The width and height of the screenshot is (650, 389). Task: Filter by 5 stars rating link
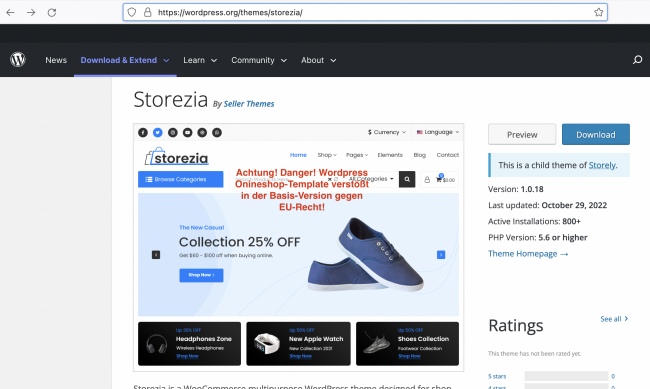pyautogui.click(x=497, y=376)
